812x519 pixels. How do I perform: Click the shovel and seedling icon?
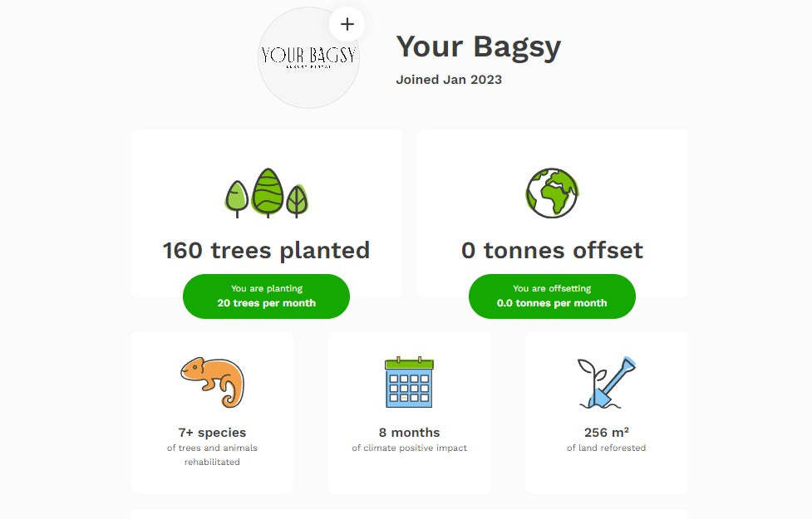606,382
